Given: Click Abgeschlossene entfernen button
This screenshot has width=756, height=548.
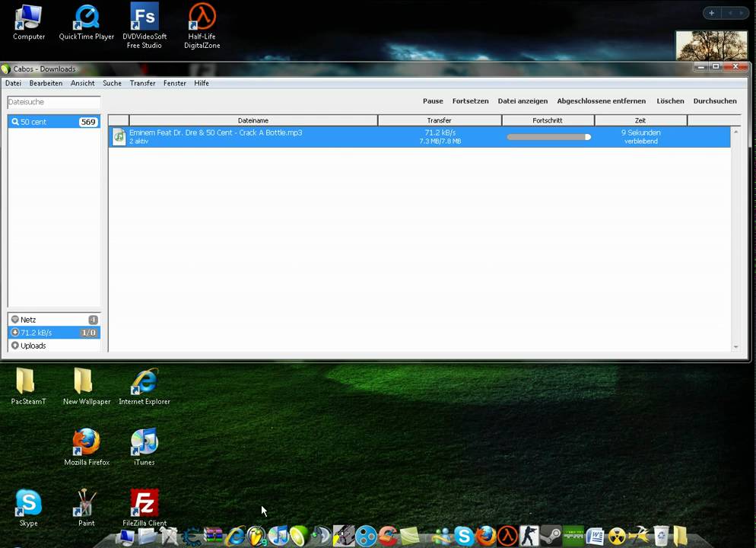Looking at the screenshot, I should click(x=602, y=100).
